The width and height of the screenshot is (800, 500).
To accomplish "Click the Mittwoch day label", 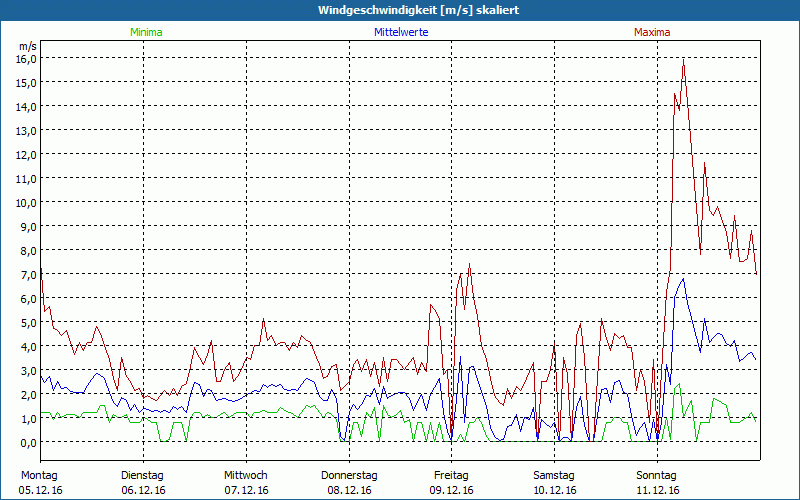I will (246, 476).
